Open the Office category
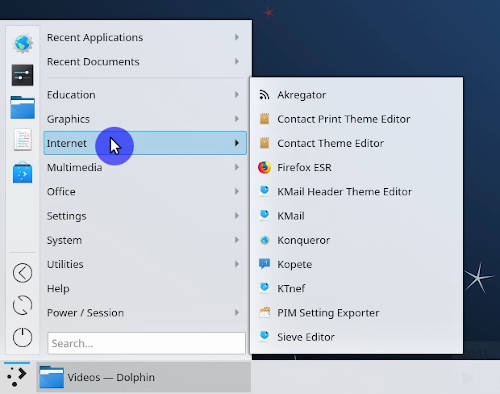The image size is (500, 394). point(145,192)
